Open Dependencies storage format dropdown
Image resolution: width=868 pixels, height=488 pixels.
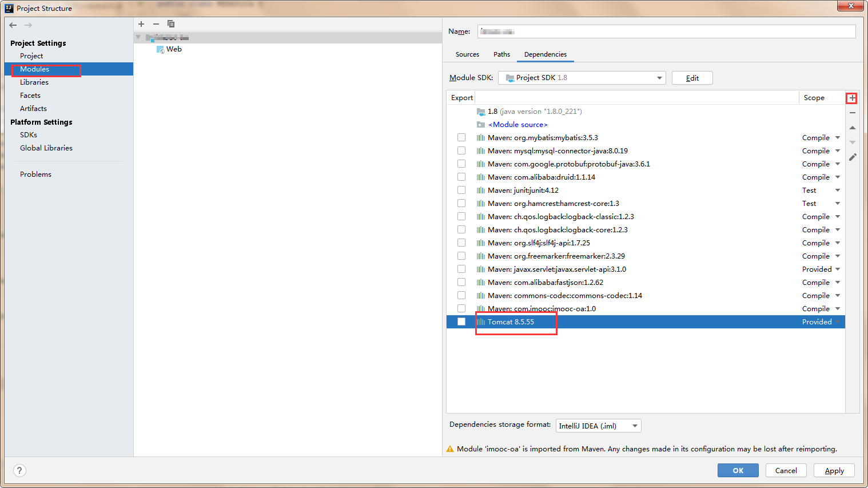pos(598,426)
